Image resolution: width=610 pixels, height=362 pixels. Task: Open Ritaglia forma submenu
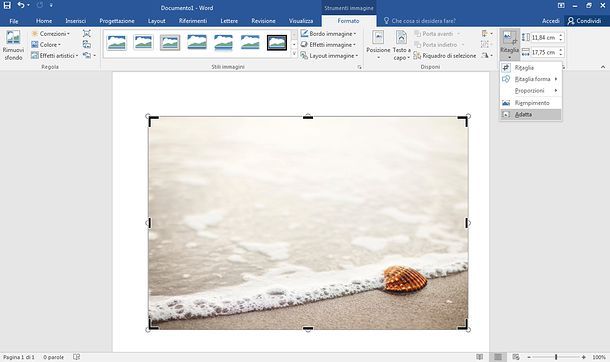(x=531, y=79)
